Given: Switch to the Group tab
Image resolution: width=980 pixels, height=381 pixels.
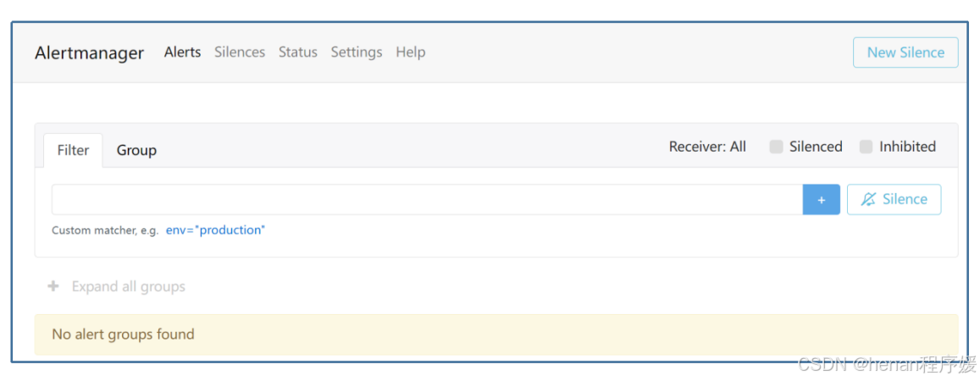Looking at the screenshot, I should click(x=136, y=151).
